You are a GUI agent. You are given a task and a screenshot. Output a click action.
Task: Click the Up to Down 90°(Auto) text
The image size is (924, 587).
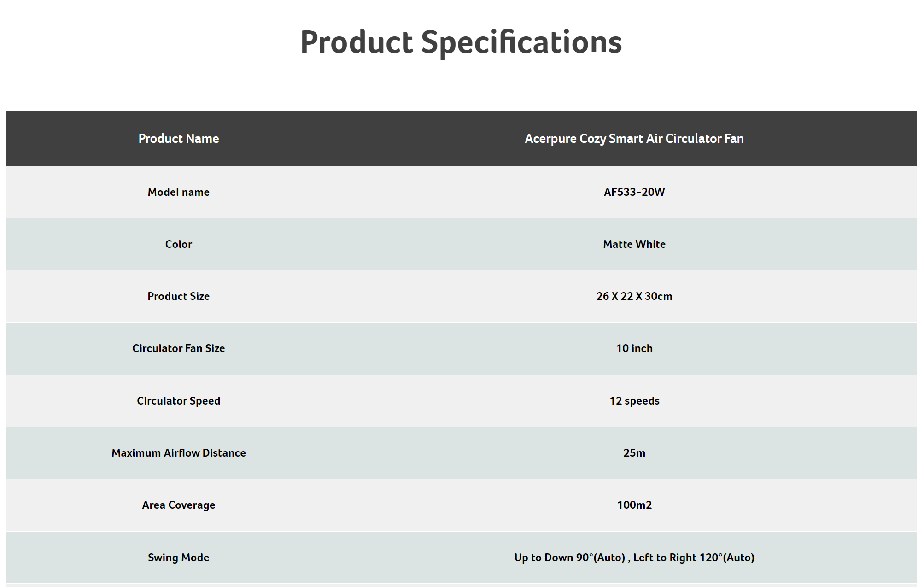click(x=570, y=558)
